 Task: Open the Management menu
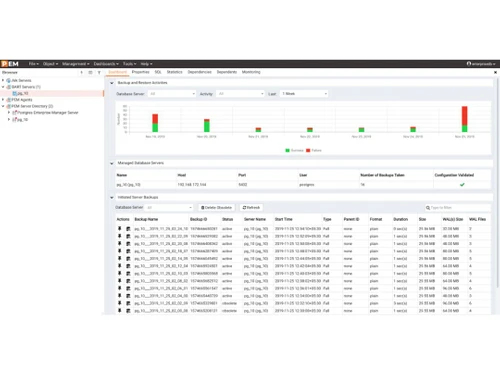pyautogui.click(x=76, y=64)
